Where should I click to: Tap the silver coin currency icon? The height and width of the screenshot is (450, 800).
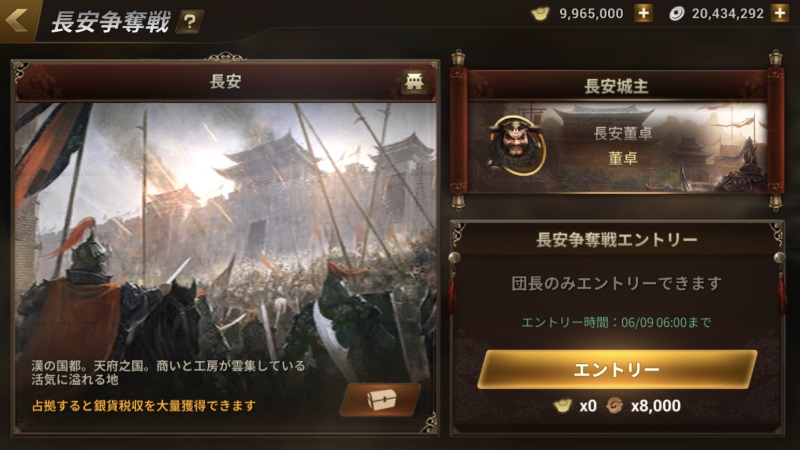pyautogui.click(x=677, y=14)
